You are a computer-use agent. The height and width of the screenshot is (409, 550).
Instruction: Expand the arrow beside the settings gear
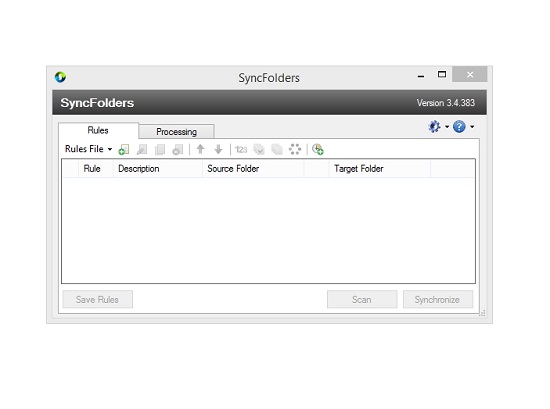pos(447,127)
